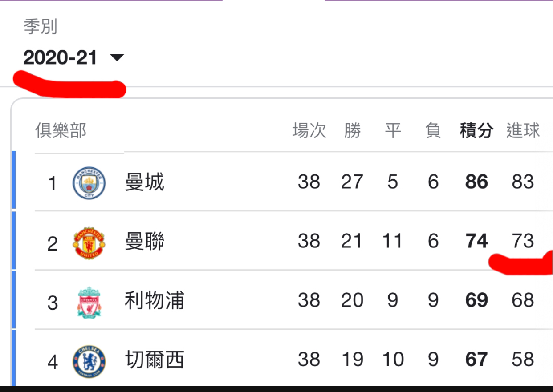Click the Manchester United club crest
Viewport: 553px width, 392px height.
(89, 243)
